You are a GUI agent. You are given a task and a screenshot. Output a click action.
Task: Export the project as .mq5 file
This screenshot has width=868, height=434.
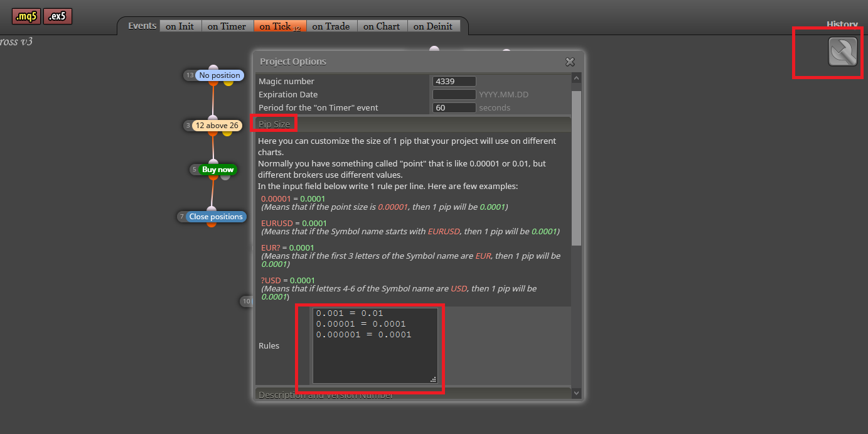[x=26, y=16]
